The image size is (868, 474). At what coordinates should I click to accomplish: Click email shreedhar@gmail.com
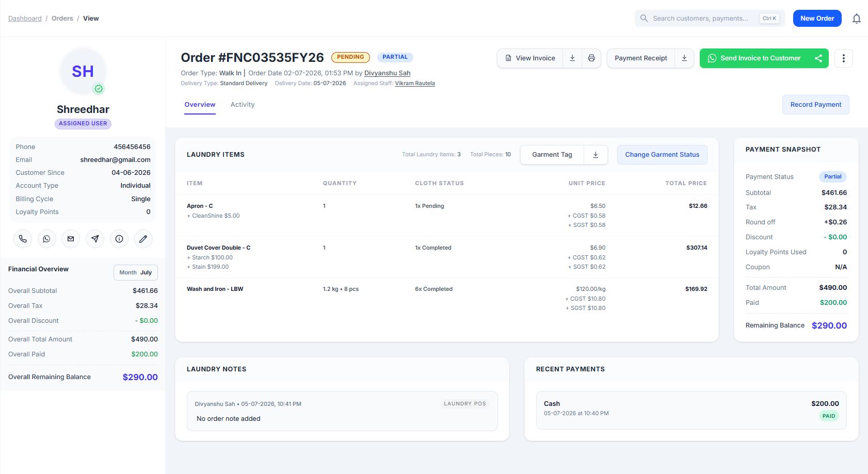116,160
